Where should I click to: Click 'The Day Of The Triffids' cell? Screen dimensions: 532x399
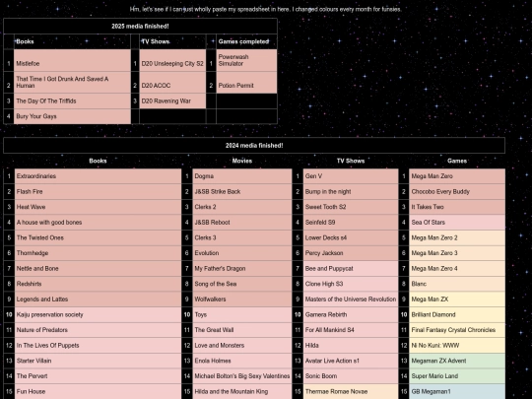pyautogui.click(x=72, y=101)
